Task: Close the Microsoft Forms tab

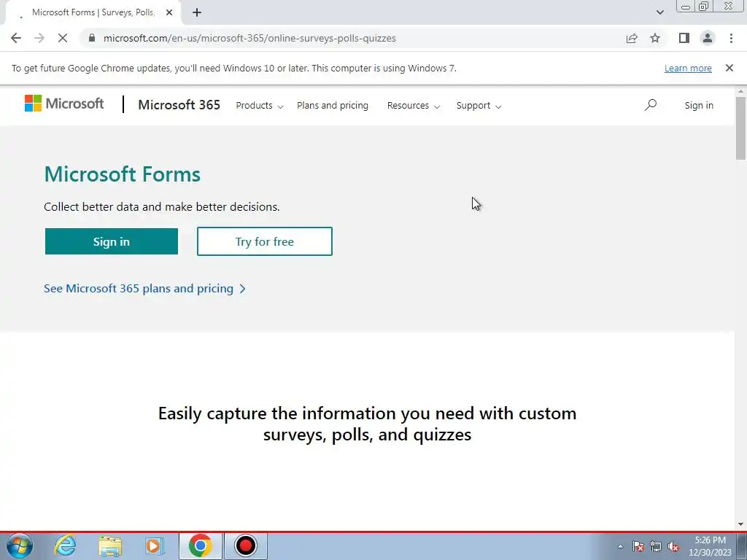Action: 169,12
